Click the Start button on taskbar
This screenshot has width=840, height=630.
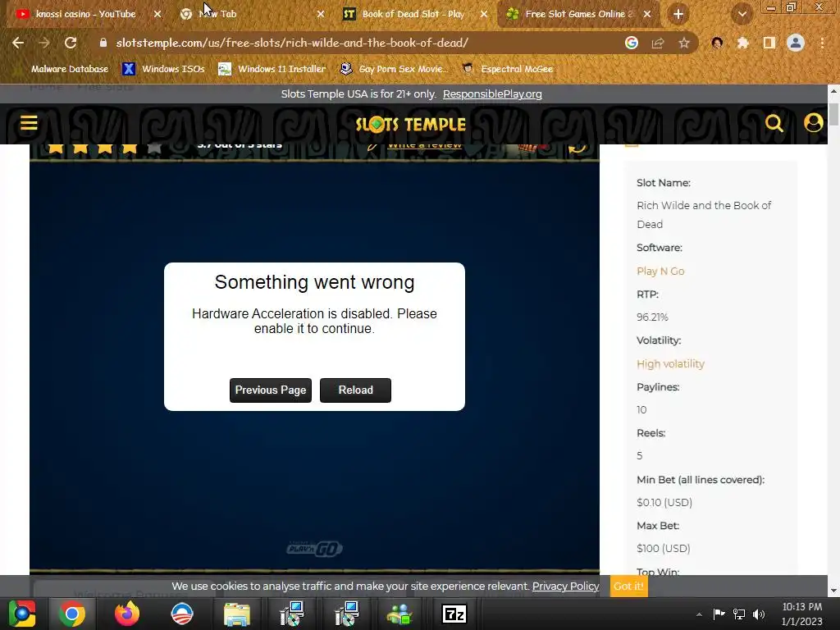(x=22, y=614)
